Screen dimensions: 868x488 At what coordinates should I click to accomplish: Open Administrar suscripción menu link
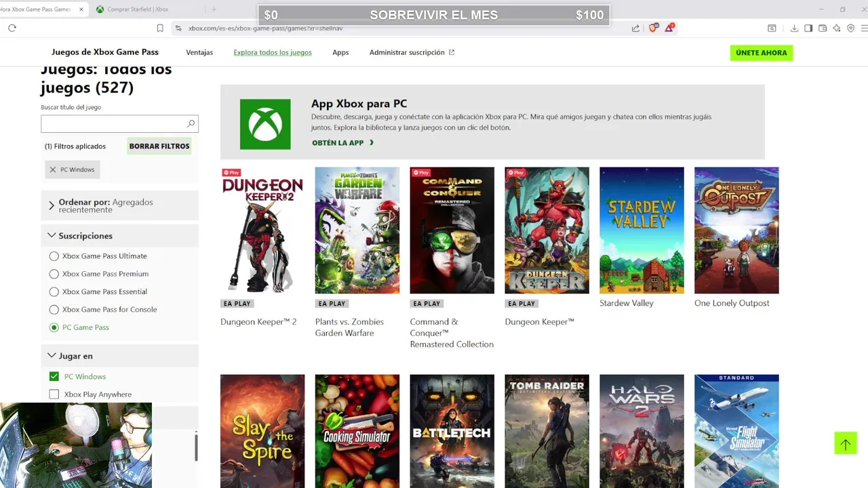407,52
